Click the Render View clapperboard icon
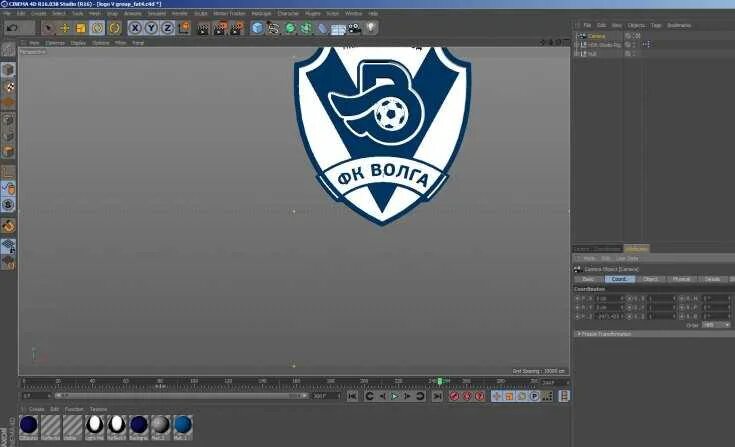This screenshot has height=447, width=735. 203,29
